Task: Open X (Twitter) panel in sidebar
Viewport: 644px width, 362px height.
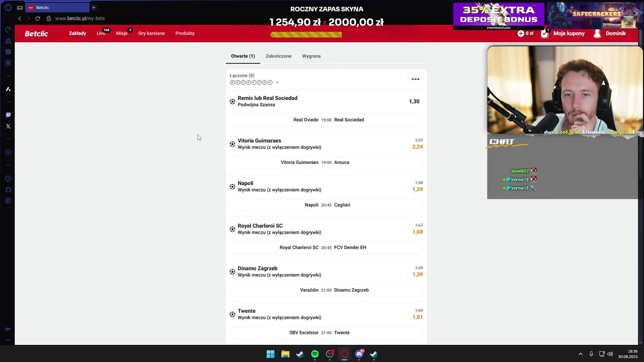Action: 8,126
